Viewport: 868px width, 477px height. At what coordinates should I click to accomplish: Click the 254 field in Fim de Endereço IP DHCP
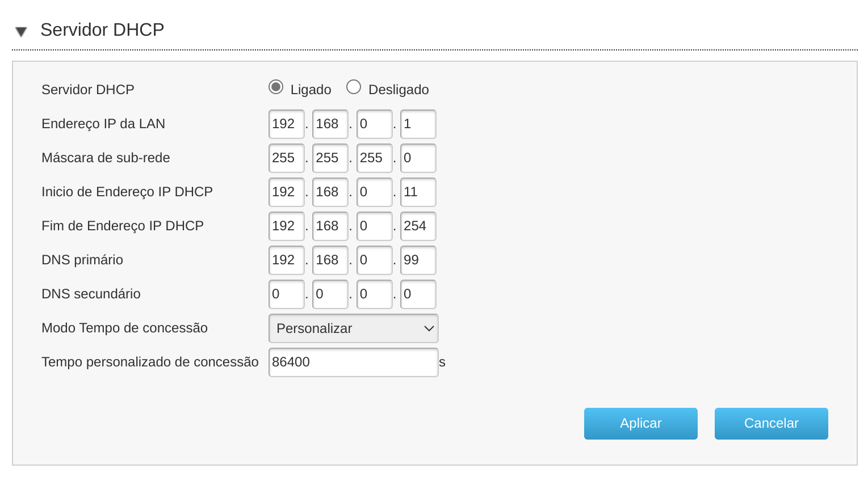click(x=418, y=226)
